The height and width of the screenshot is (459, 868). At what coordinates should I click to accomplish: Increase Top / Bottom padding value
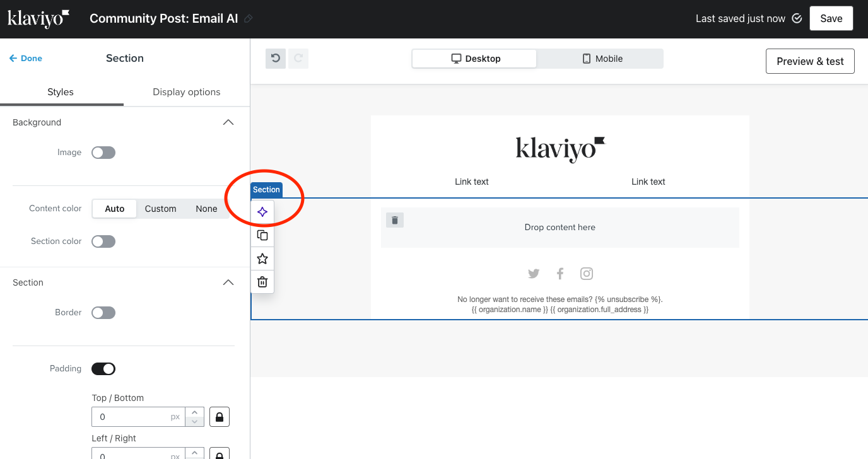click(195, 412)
